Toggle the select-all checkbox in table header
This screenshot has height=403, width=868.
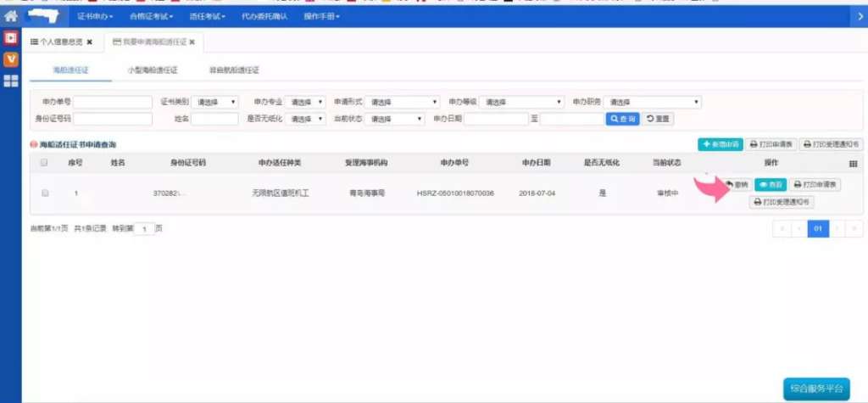(44, 163)
